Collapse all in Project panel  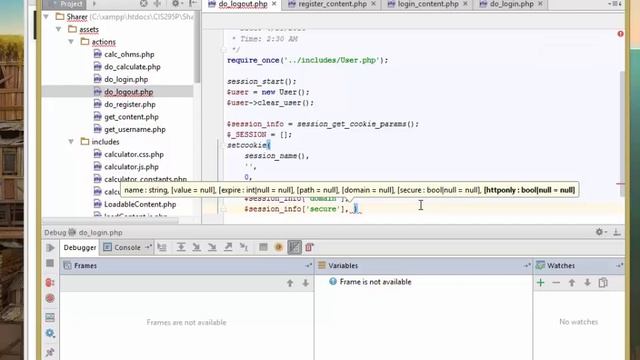(157, 4)
